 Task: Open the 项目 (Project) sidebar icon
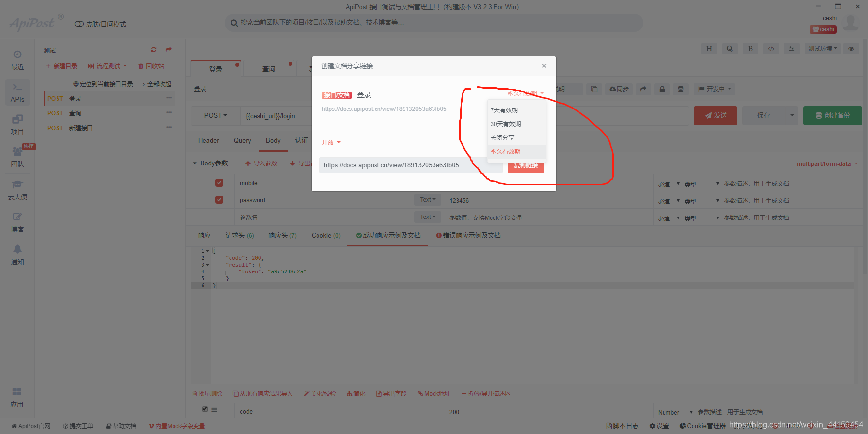(x=17, y=125)
